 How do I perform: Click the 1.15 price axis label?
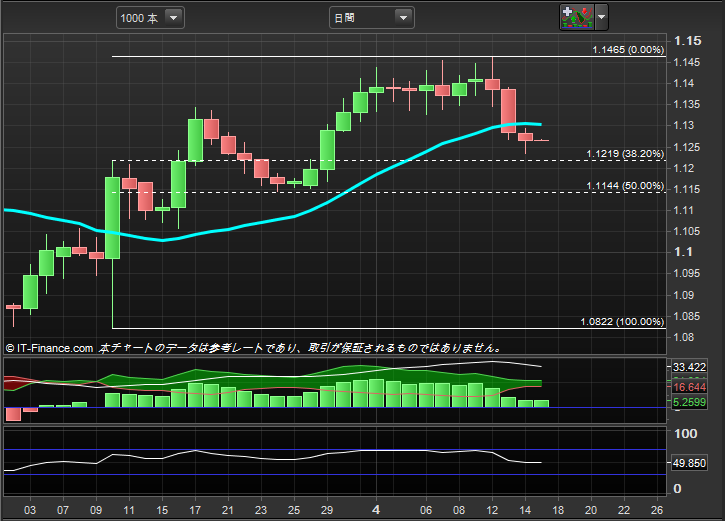(x=688, y=41)
